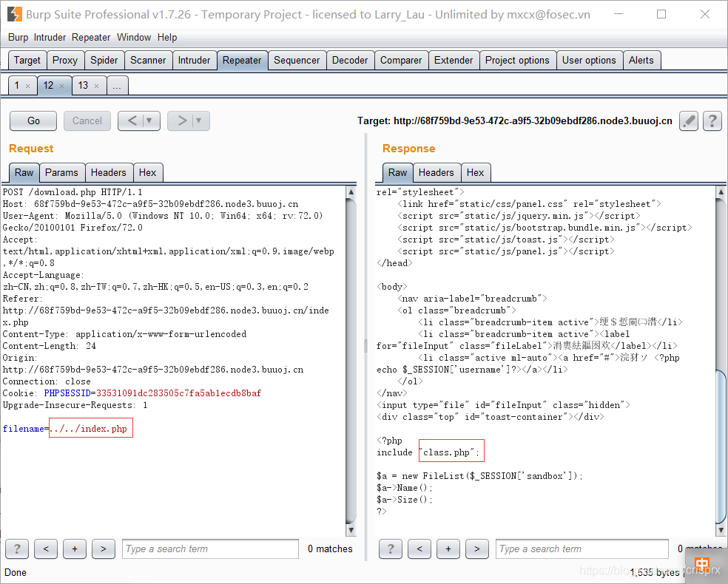Image resolution: width=728 pixels, height=584 pixels.
Task: Show the response Hex view
Action: 475,173
